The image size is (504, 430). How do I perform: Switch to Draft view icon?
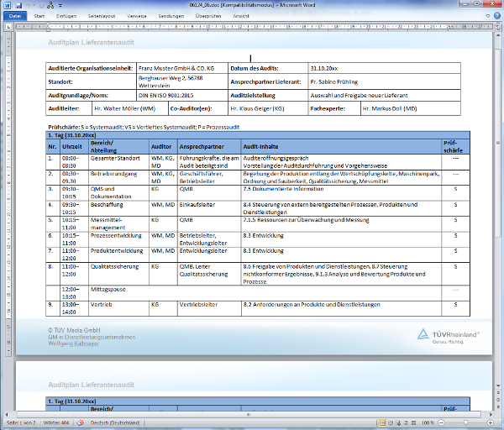[414, 422]
